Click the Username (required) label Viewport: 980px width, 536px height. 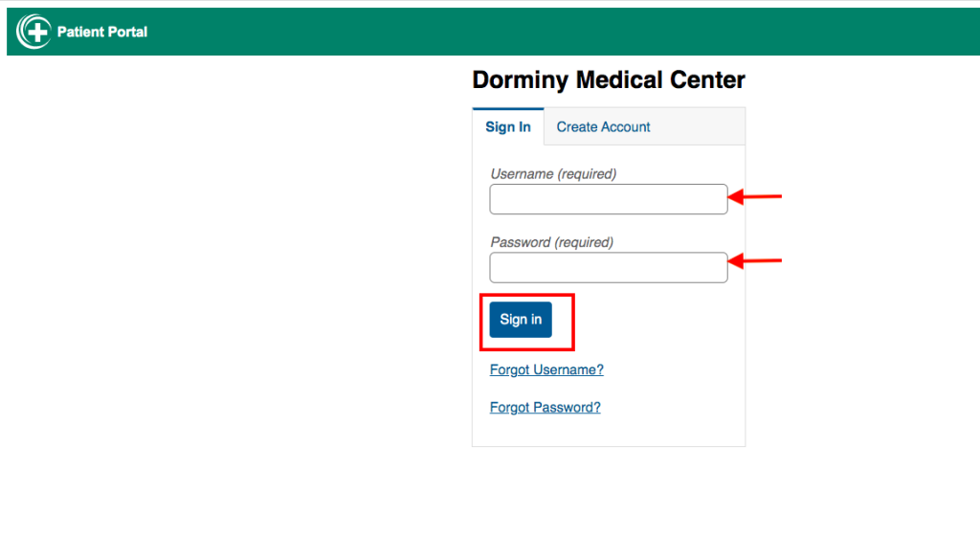[x=553, y=174]
